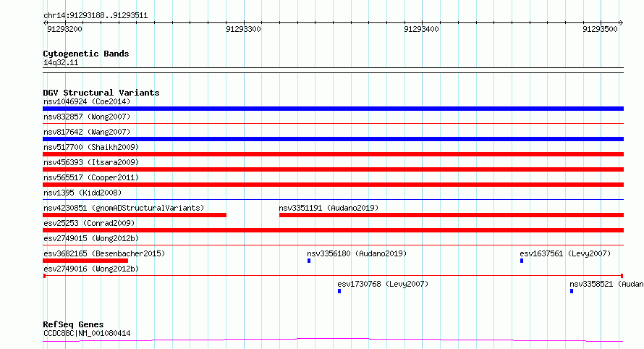Screen dimensions: 644x349
Task: Click the nsv456393 (Itsara2009) red bar
Action: pyautogui.click(x=333, y=169)
